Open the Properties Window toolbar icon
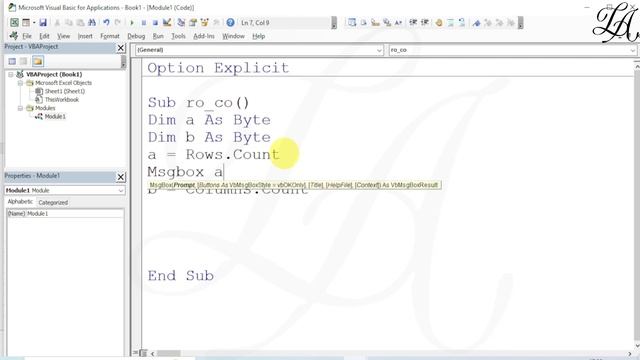This screenshot has width=640, height=360. 193,23
